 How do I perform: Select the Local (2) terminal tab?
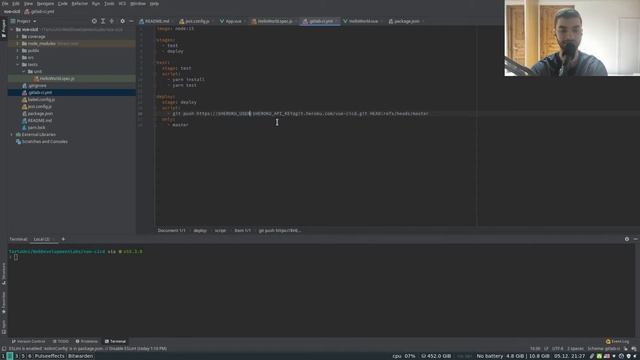tap(42, 239)
